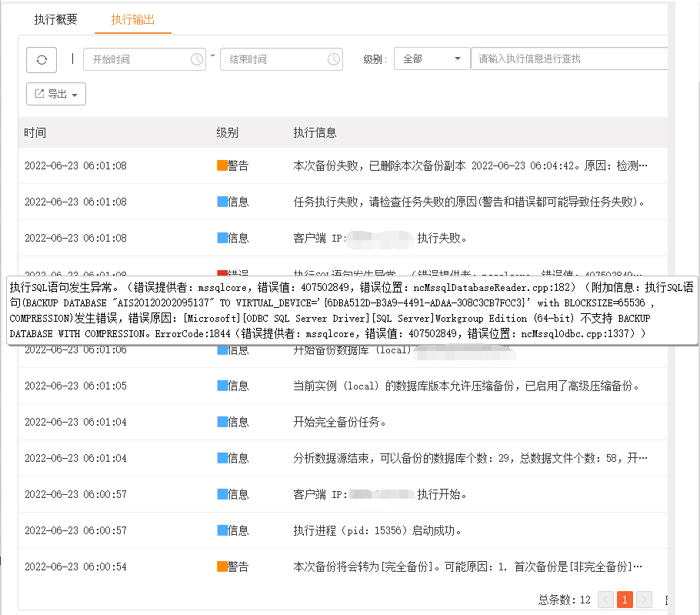Viewport: 700px width, 615px height.
Task: Focus the 开始时间 input field
Action: [x=144, y=59]
